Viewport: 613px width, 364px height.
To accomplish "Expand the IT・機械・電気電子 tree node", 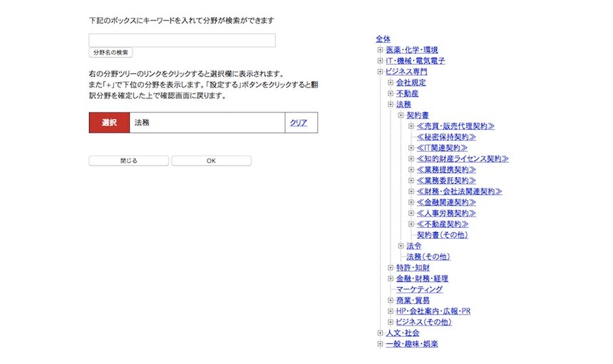I will pos(381,61).
